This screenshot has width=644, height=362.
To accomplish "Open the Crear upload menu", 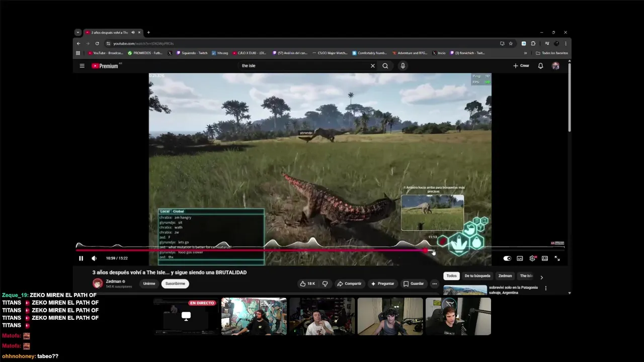I will pyautogui.click(x=521, y=66).
